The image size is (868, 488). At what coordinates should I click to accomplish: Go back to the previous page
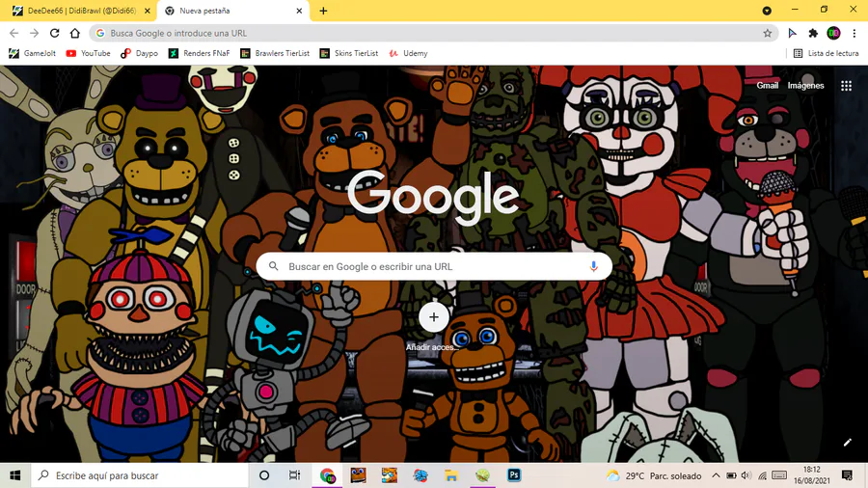[x=14, y=33]
